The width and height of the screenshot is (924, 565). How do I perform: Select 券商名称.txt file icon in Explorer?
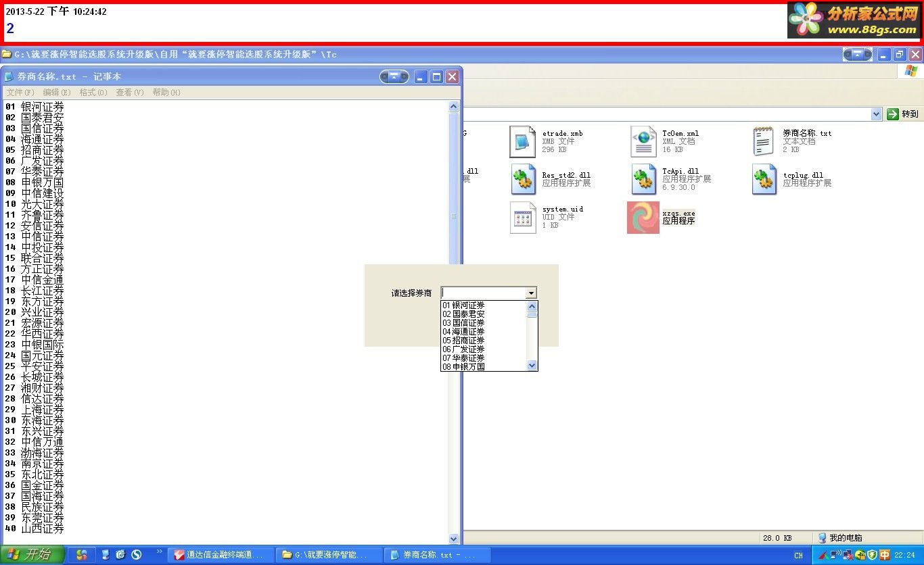click(764, 141)
